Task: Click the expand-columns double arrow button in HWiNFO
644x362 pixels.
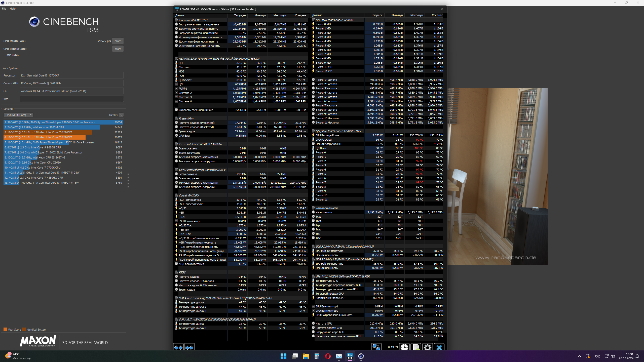Action: (x=178, y=347)
